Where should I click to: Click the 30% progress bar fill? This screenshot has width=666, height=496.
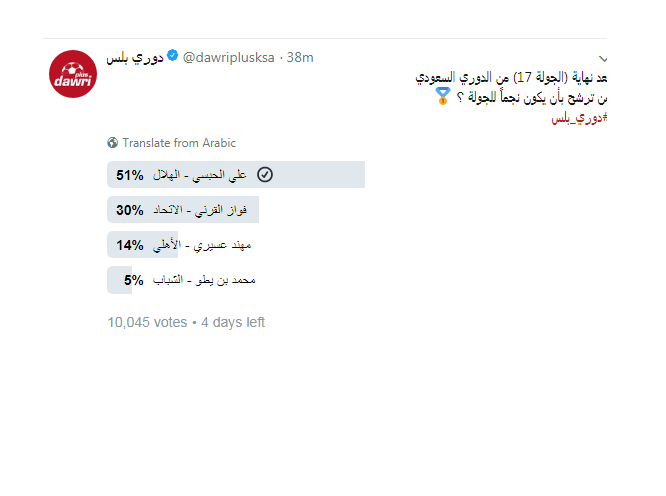tap(183, 210)
